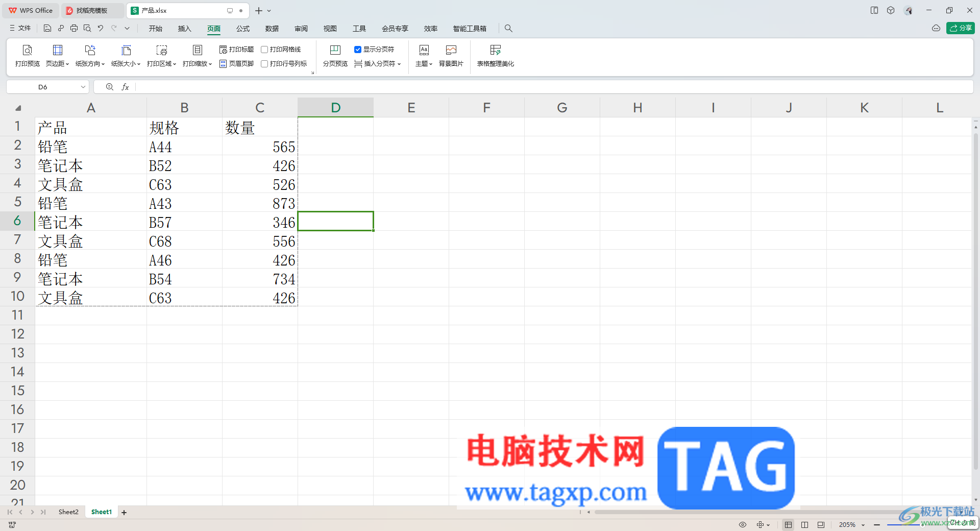Open Header and Footer (页眉页脚)
Image resolution: width=980 pixels, height=531 pixels.
[x=236, y=64]
